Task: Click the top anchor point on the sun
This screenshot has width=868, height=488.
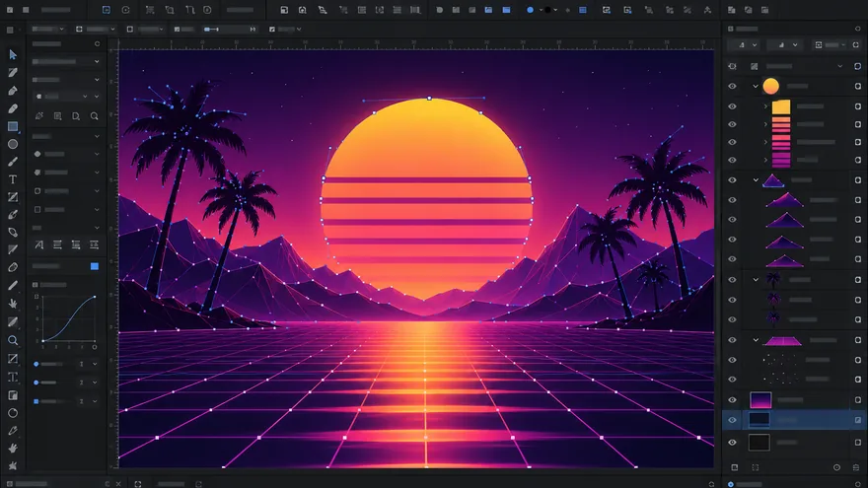Action: (429, 99)
